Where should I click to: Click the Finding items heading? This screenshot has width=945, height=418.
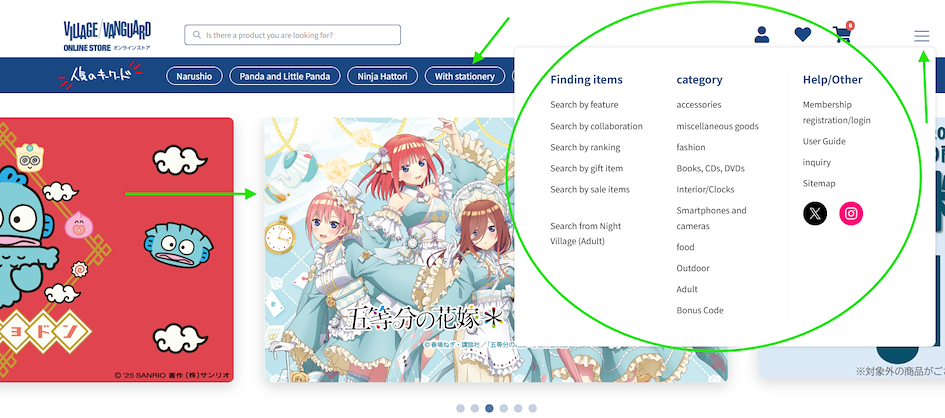pyautogui.click(x=586, y=80)
